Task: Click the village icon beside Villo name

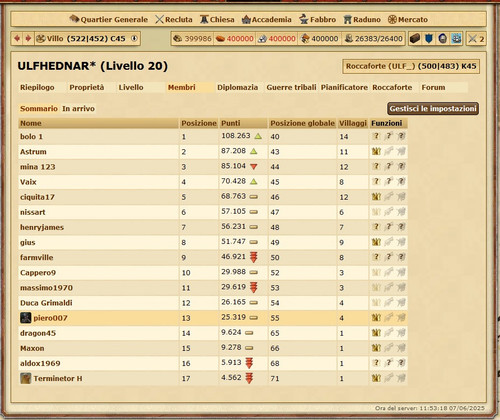Action: 40,39
